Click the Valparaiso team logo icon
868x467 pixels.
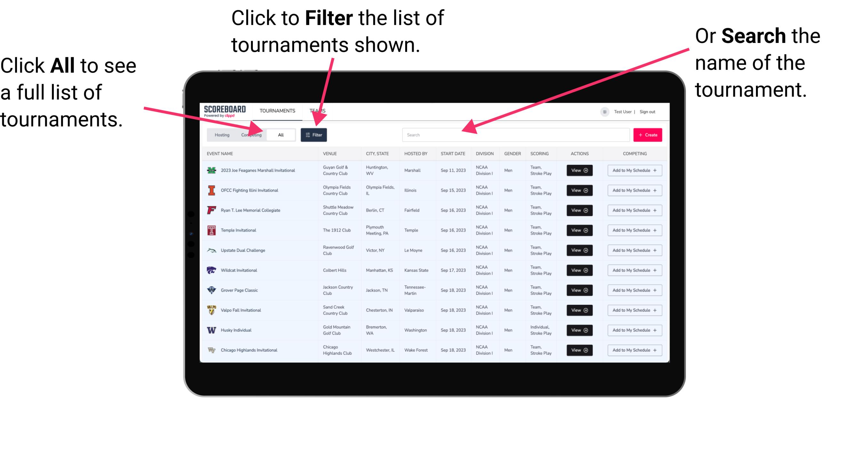213,310
